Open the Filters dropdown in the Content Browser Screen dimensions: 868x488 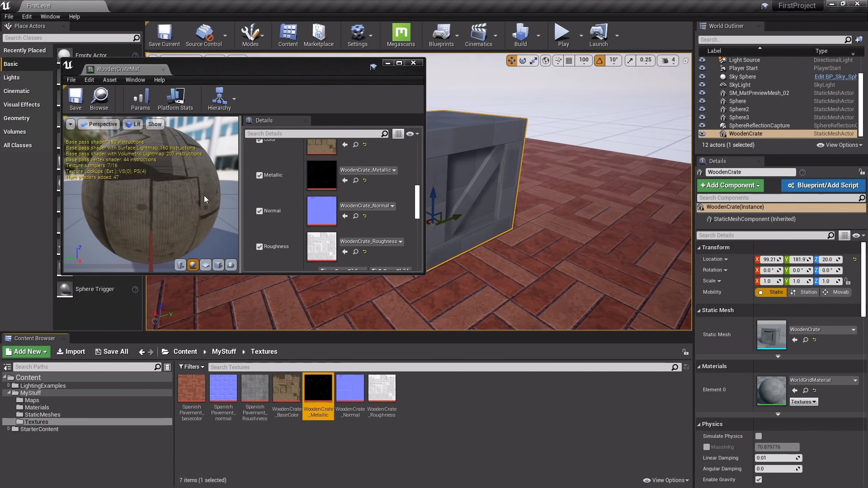[x=191, y=367]
